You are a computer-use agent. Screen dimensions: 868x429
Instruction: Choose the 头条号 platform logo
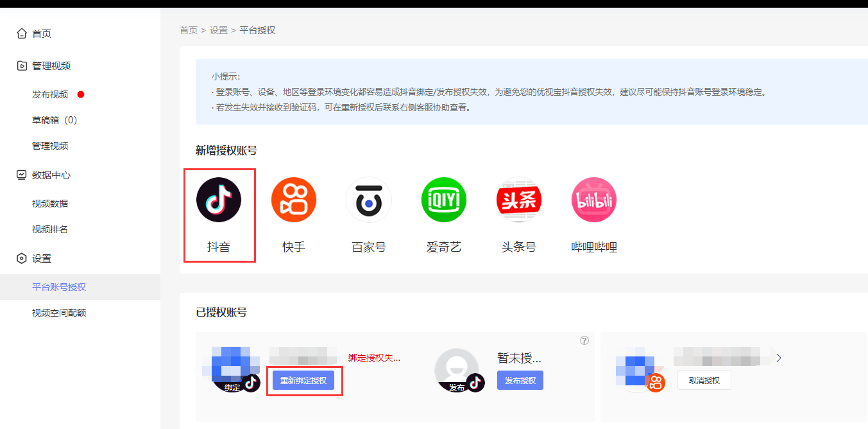(519, 200)
